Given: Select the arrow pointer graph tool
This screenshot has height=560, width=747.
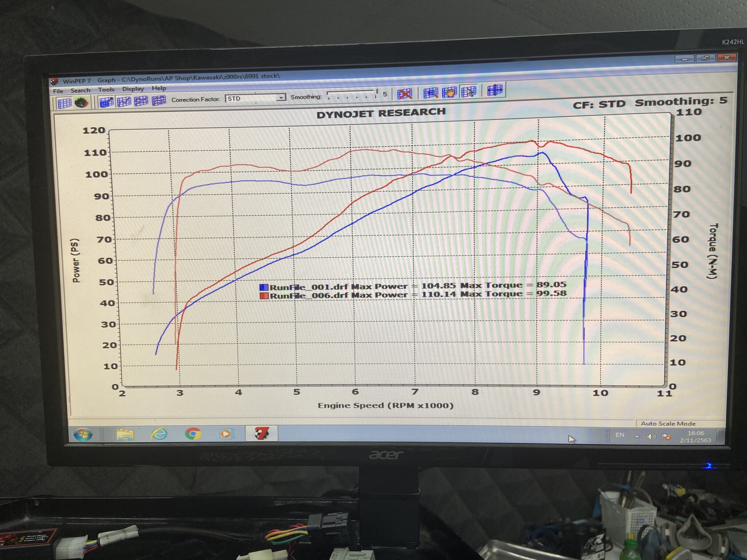Looking at the screenshot, I should [469, 92].
